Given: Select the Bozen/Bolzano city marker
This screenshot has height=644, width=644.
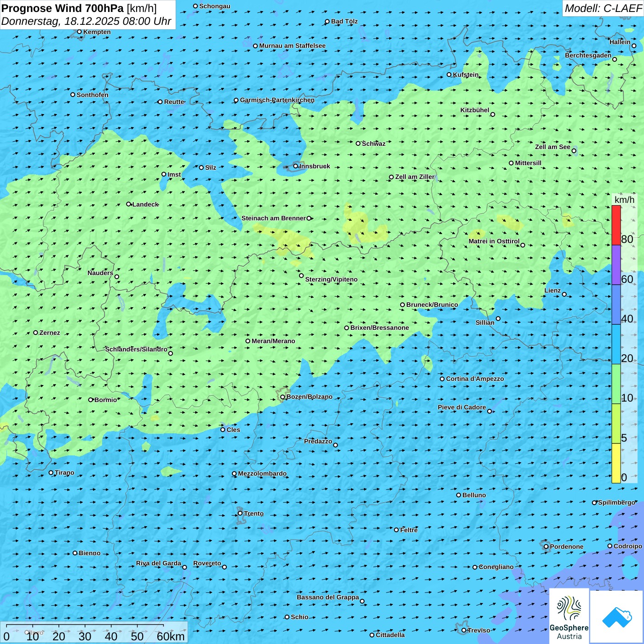Looking at the screenshot, I should coord(282,397).
